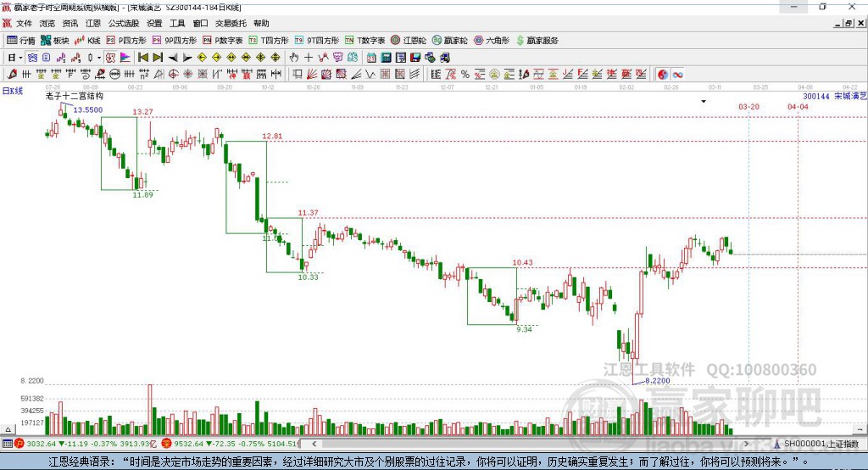
Task: Expand volume panel with up-triangle button
Action: [8, 429]
